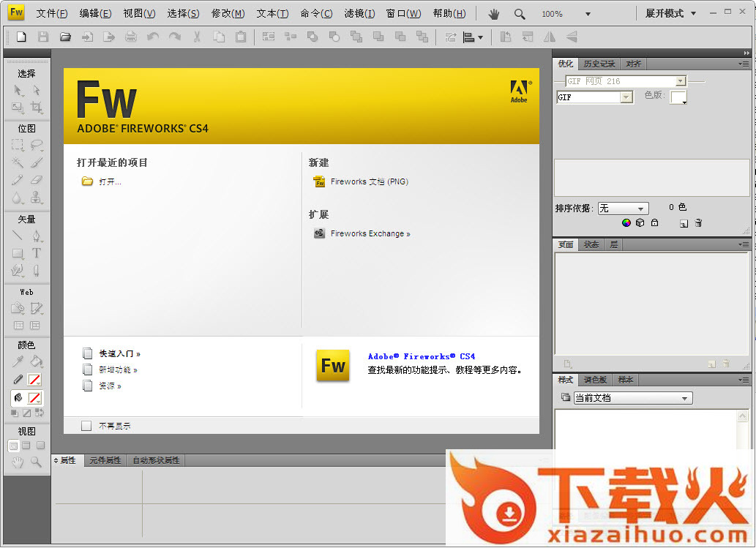Click the styles panel scrollbar up arrow
The image size is (756, 548).
pos(743,416)
